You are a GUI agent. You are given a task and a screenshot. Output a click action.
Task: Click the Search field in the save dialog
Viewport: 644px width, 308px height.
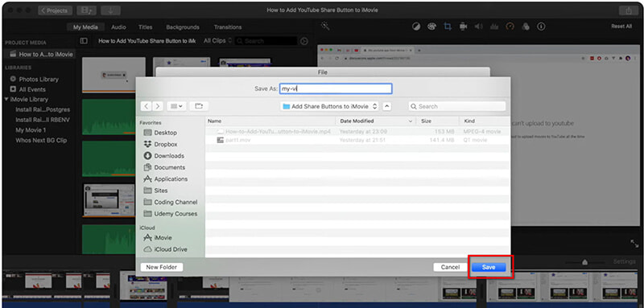pyautogui.click(x=457, y=106)
